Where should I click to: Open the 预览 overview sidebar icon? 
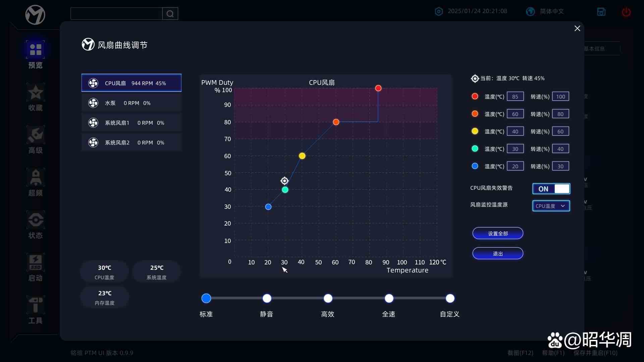(x=35, y=50)
